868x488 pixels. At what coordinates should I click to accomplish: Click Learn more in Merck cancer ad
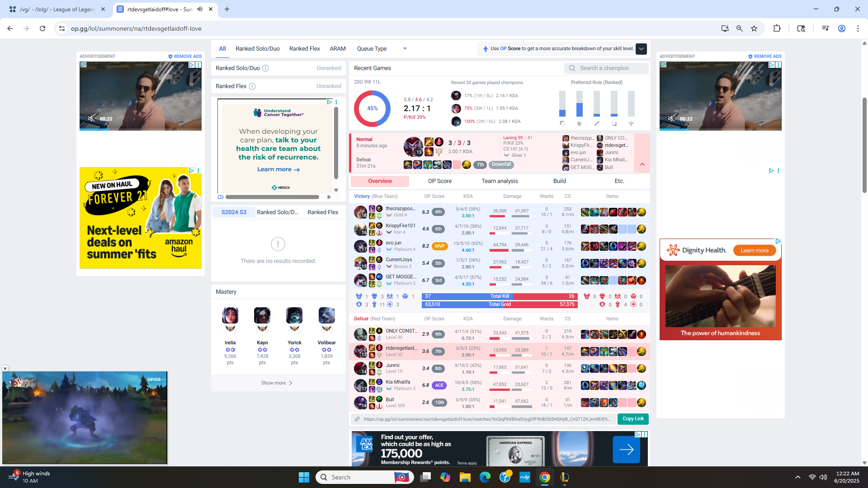[x=278, y=169]
